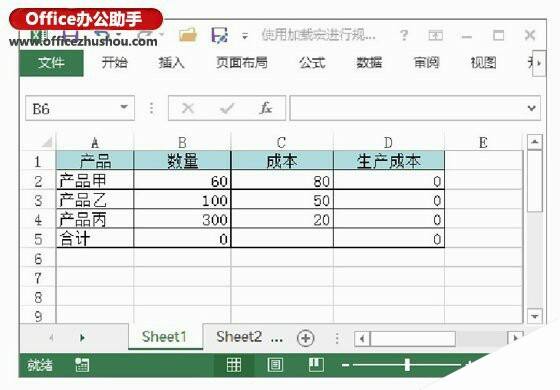This screenshot has width=560, height=390.
Task: Click the Insert Function fx icon
Action: (266, 108)
